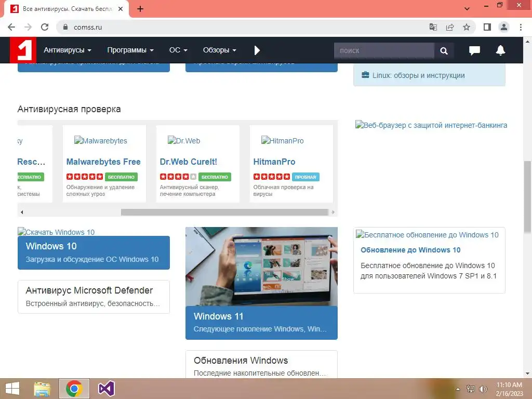Image resolution: width=532 pixels, height=399 pixels.
Task: Open Антивирус Microsoft Defender card
Action: tap(94, 297)
